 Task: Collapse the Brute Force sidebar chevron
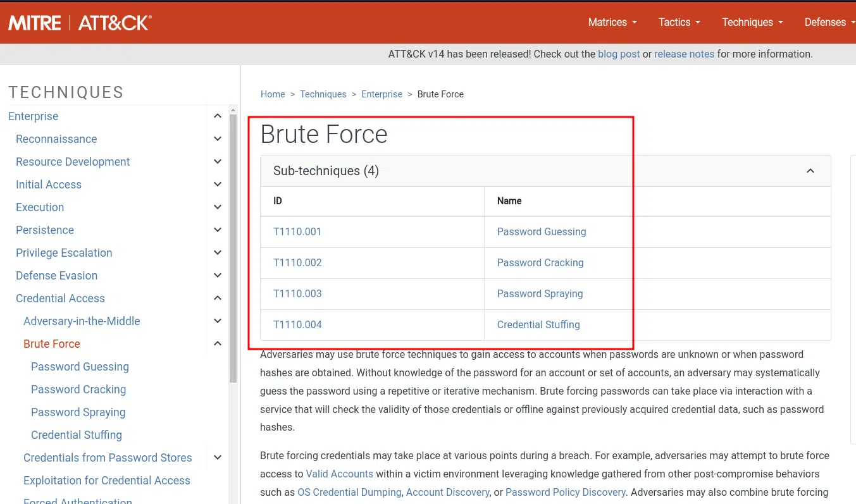(217, 344)
